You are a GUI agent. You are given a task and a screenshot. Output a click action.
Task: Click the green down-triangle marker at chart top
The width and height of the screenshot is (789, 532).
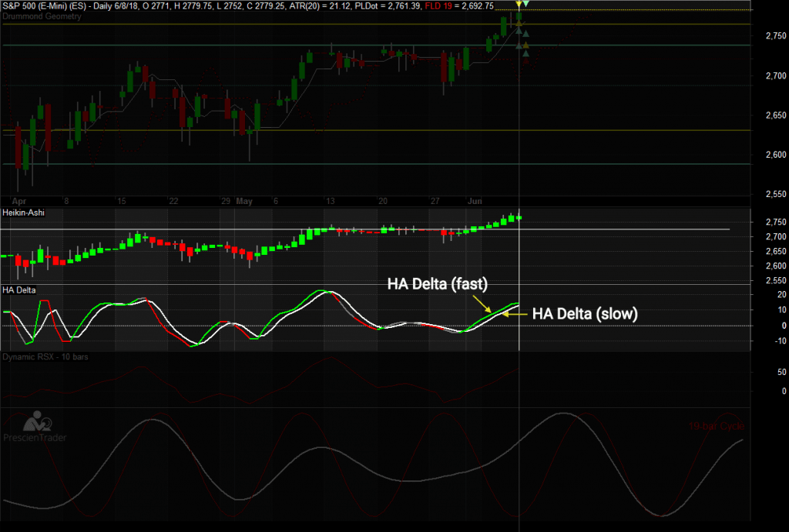pyautogui.click(x=525, y=4)
